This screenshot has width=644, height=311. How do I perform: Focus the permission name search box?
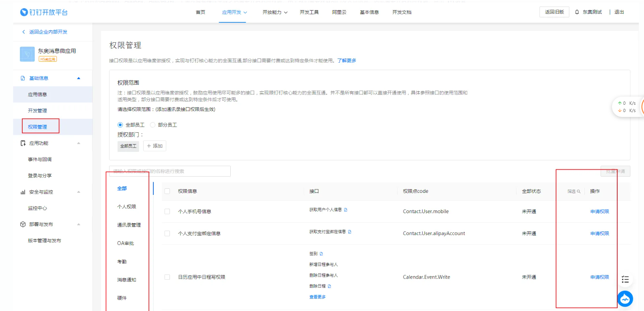170,171
